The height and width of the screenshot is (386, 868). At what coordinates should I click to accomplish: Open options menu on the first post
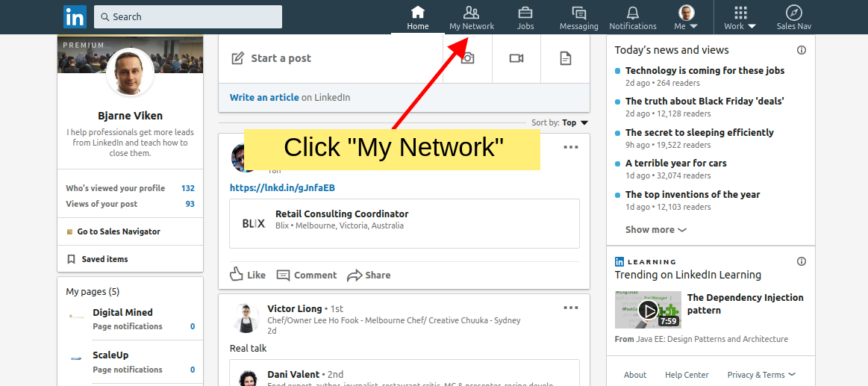pyautogui.click(x=571, y=147)
